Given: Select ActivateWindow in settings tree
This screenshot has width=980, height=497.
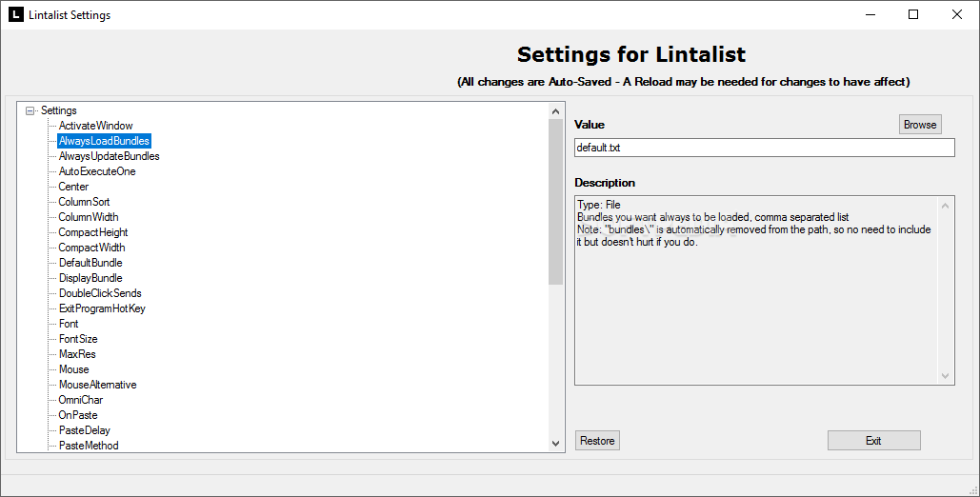Looking at the screenshot, I should click(95, 126).
